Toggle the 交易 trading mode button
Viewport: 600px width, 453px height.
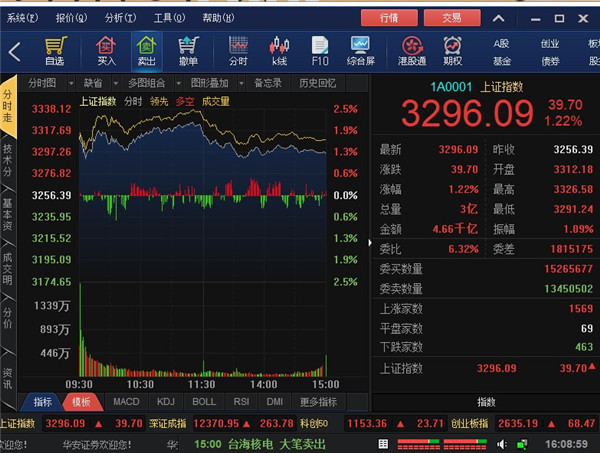point(444,17)
